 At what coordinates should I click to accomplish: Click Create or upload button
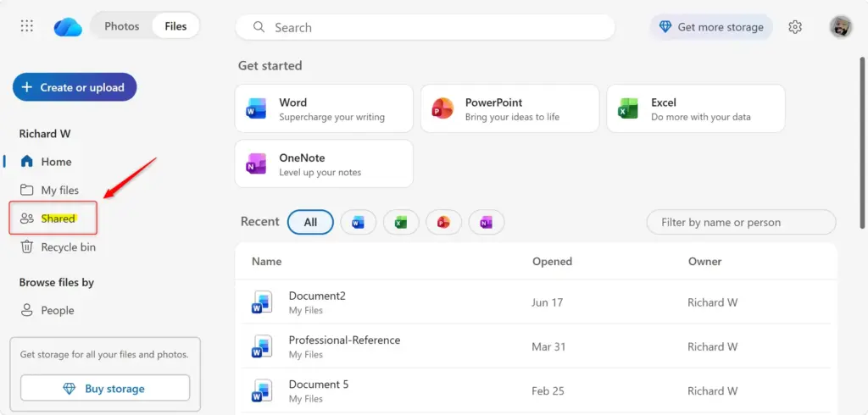pyautogui.click(x=75, y=87)
